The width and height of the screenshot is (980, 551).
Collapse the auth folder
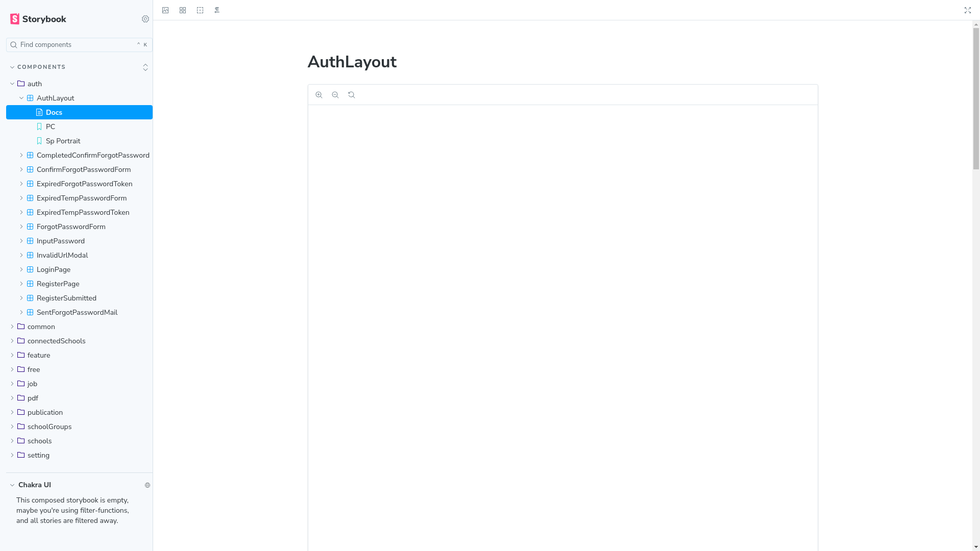pyautogui.click(x=12, y=84)
